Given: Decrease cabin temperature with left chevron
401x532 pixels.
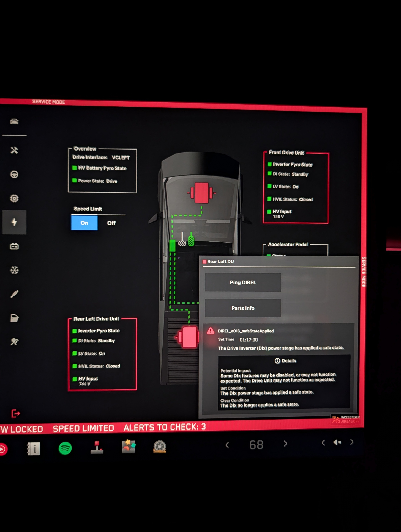Looking at the screenshot, I should point(227,445).
